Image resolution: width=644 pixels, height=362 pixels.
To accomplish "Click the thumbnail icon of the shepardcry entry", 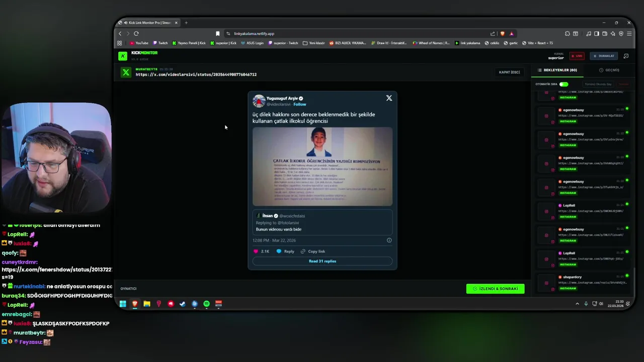I will point(546,283).
